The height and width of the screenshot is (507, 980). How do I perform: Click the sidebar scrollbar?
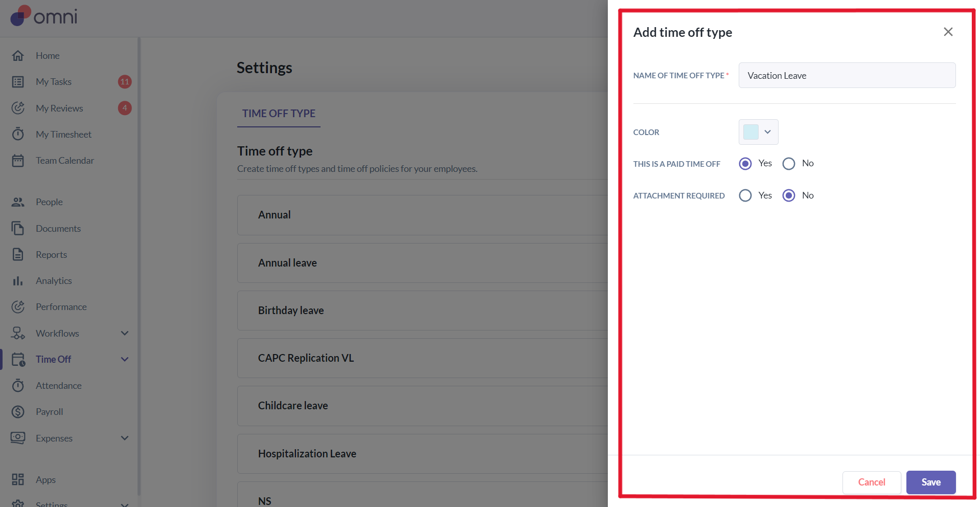139,266
